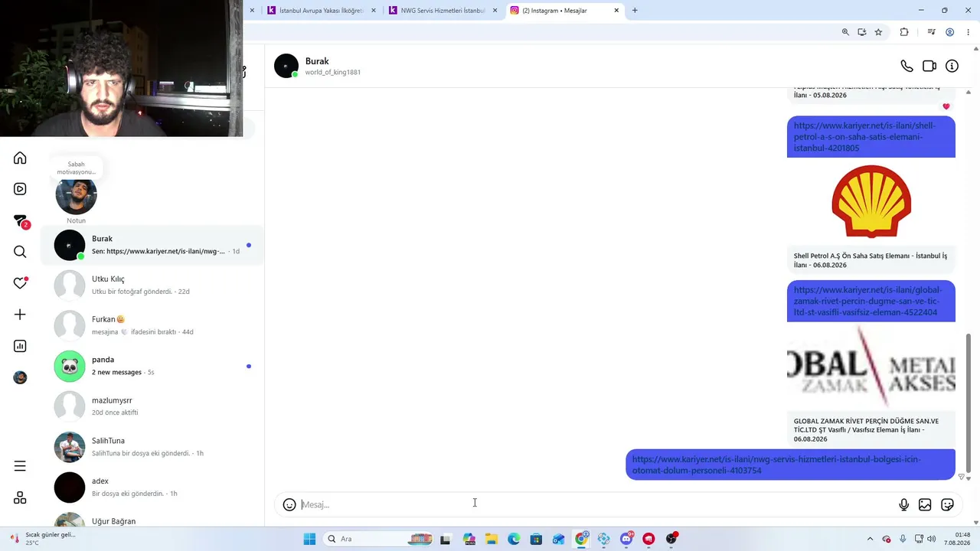Open the More hamburger menu in sidebar

pyautogui.click(x=20, y=466)
